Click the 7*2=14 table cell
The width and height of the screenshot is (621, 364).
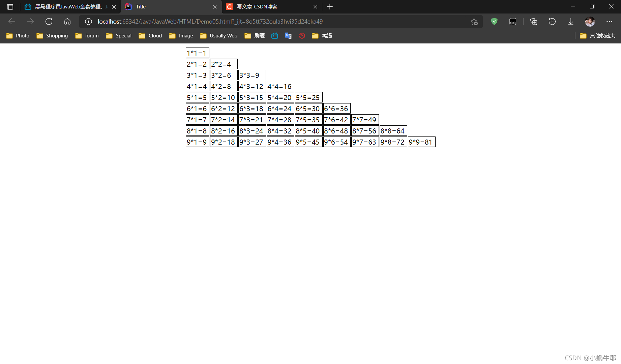tap(224, 120)
